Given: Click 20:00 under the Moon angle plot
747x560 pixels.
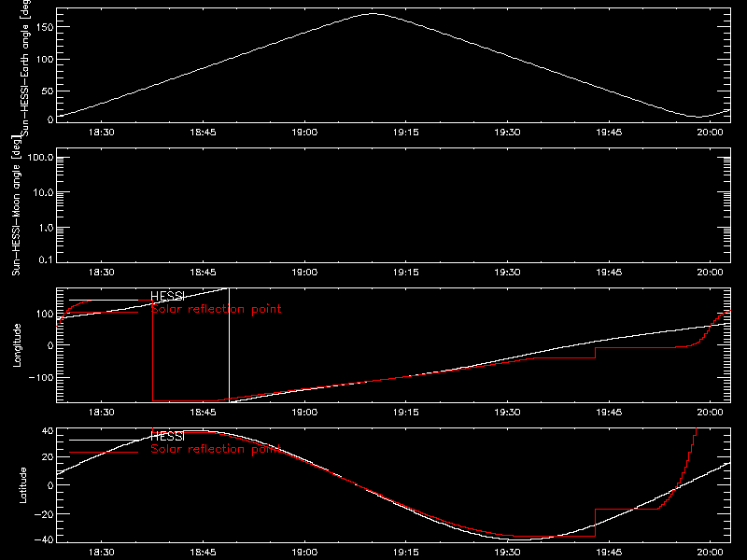Looking at the screenshot, I should 710,273.
